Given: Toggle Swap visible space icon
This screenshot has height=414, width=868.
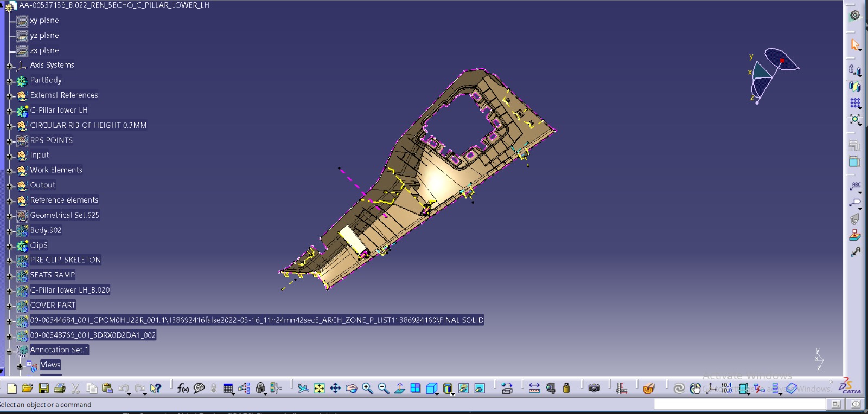Looking at the screenshot, I should 480,388.
